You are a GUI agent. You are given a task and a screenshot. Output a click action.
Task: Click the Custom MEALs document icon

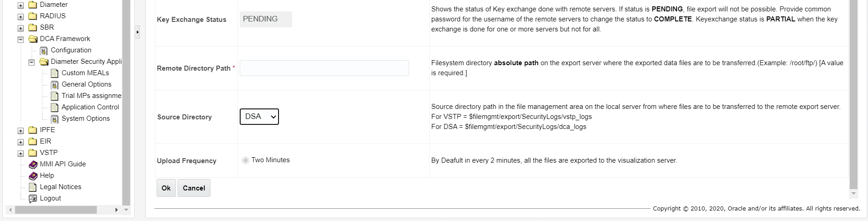[x=54, y=73]
